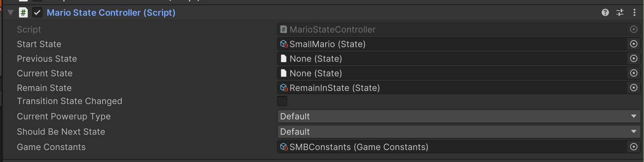The image size is (644, 162).
Task: Open object picker for Remain State
Action: [634, 88]
